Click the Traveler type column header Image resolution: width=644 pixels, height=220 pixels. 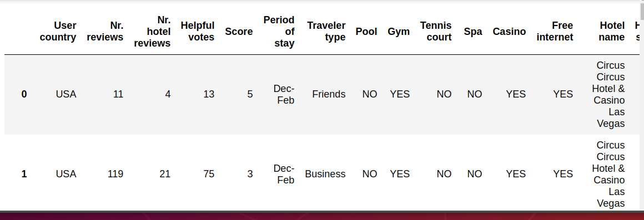coord(326,32)
